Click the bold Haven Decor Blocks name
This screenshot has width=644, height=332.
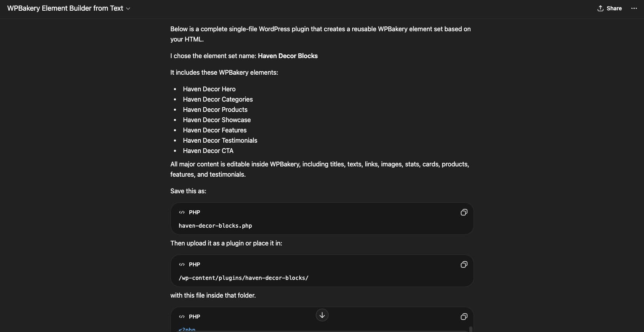pyautogui.click(x=287, y=56)
